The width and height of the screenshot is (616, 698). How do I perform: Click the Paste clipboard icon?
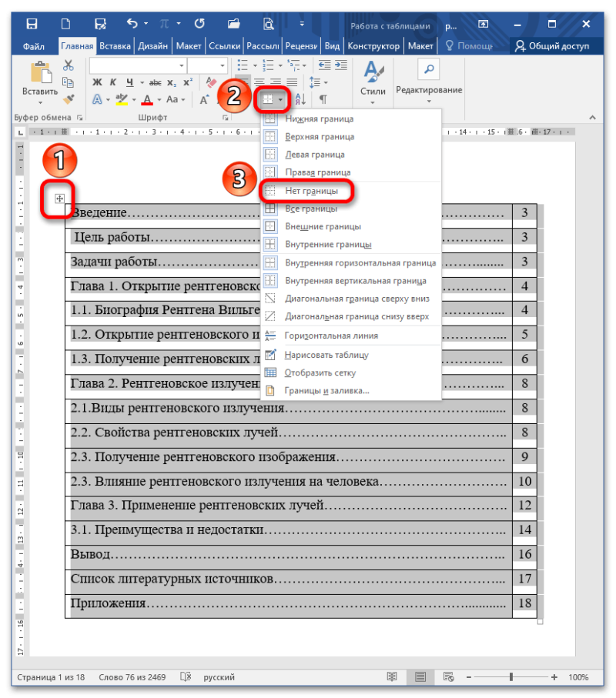click(x=41, y=73)
